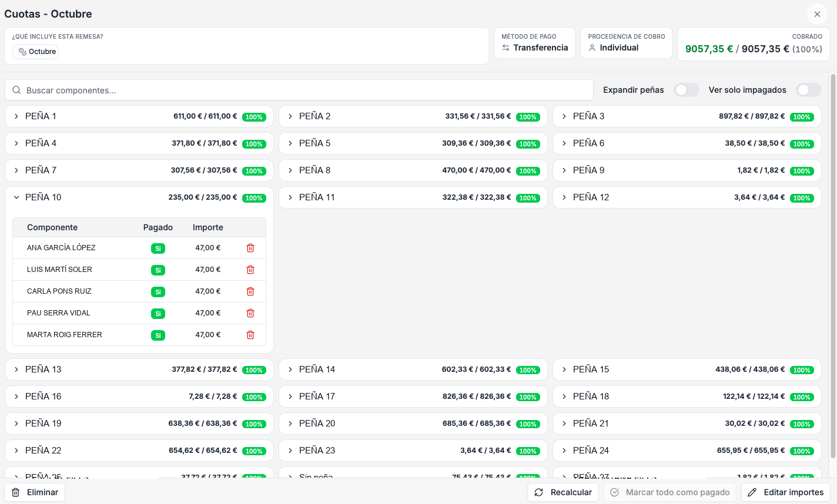The image size is (837, 504).
Task: Click the search magnifier icon
Action: click(x=16, y=90)
